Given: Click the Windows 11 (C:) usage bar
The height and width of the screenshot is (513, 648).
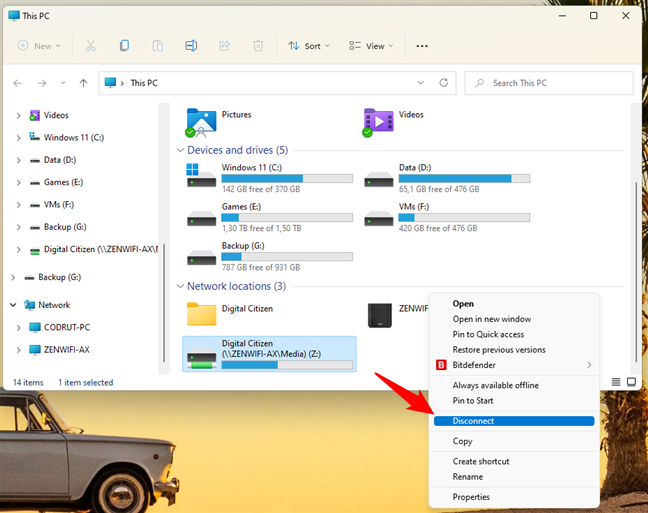Looking at the screenshot, I should (287, 179).
